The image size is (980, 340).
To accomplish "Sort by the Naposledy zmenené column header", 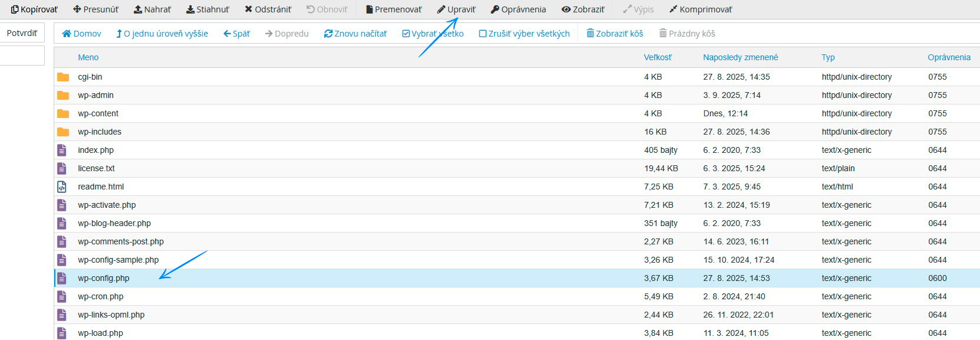I will point(741,57).
